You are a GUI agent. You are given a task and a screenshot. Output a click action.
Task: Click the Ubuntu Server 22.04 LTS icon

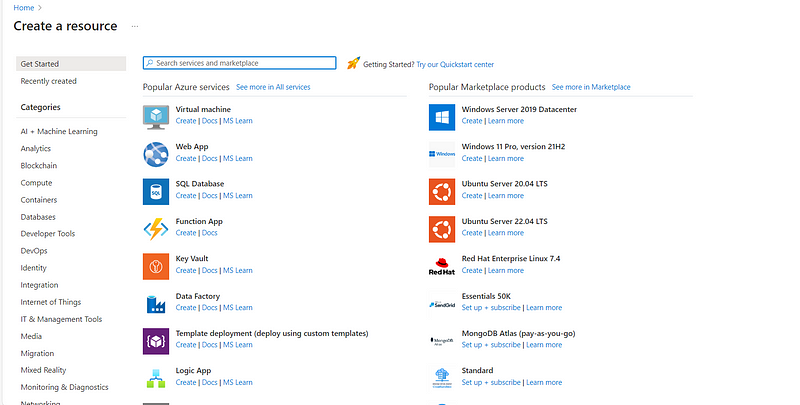pyautogui.click(x=442, y=229)
